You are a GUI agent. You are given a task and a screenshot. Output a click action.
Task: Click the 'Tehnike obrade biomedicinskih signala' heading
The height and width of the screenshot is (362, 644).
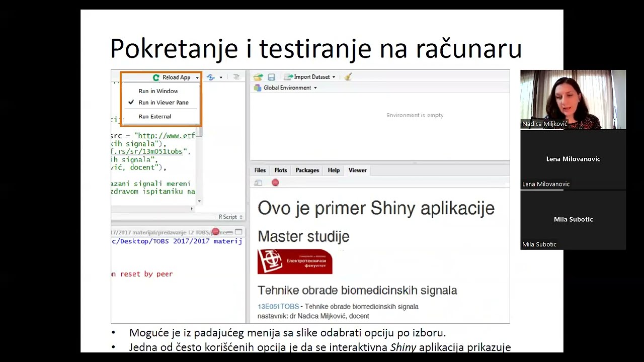tap(357, 290)
